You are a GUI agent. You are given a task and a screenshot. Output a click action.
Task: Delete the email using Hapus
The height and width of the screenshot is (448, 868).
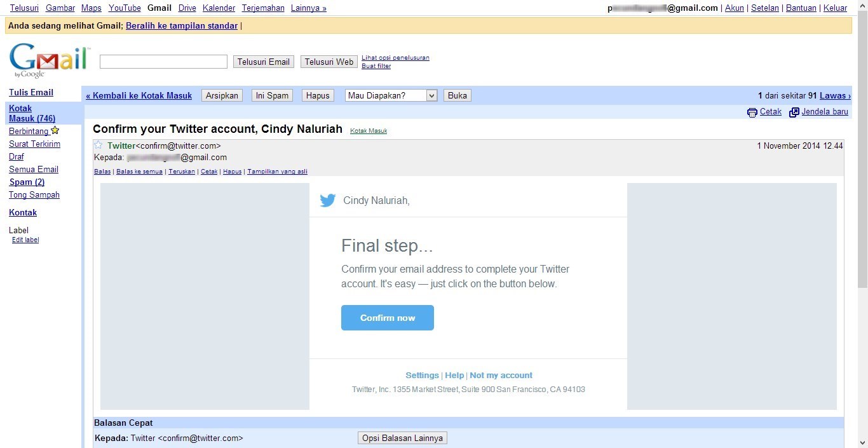pyautogui.click(x=317, y=95)
